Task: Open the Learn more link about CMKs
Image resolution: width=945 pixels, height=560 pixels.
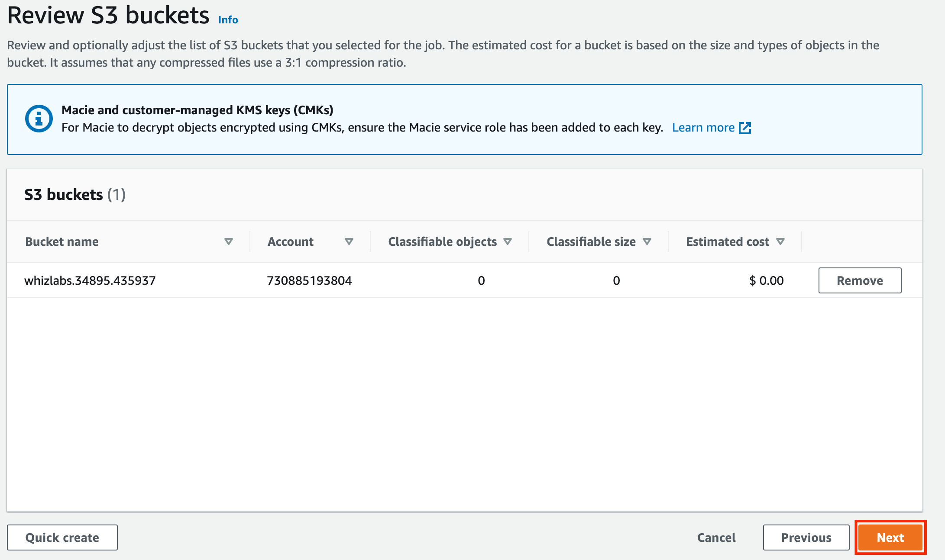Action: pyautogui.click(x=703, y=128)
